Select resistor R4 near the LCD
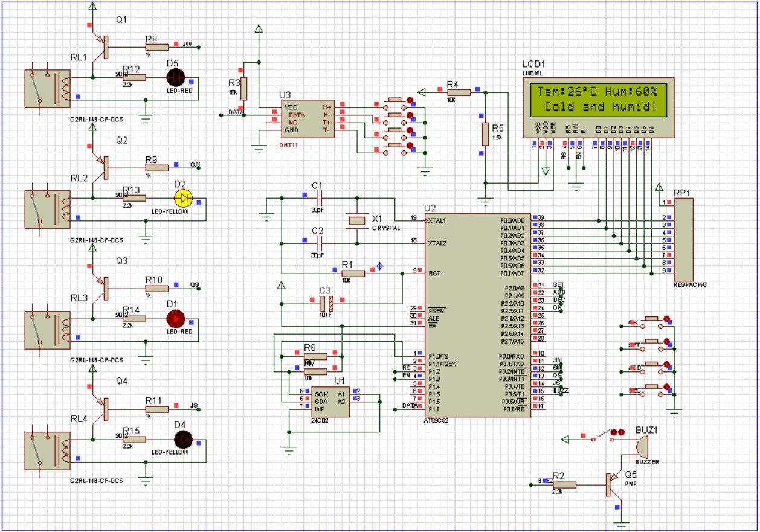This screenshot has height=532, width=760. (458, 92)
